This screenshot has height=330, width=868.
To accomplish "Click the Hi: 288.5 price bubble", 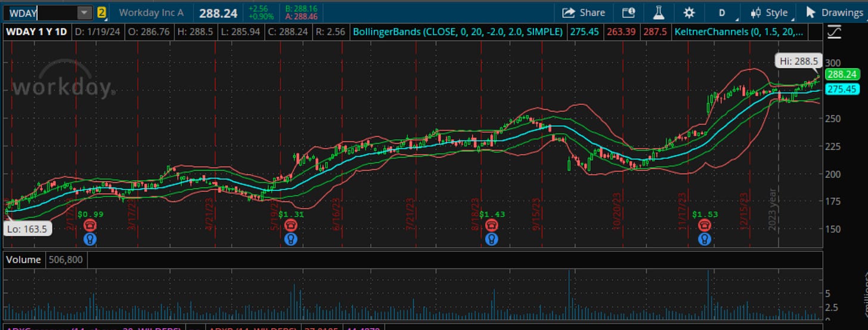I will point(798,60).
